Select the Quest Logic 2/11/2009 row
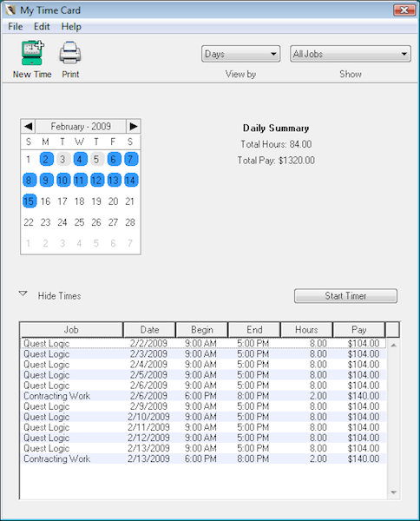 coord(203,427)
